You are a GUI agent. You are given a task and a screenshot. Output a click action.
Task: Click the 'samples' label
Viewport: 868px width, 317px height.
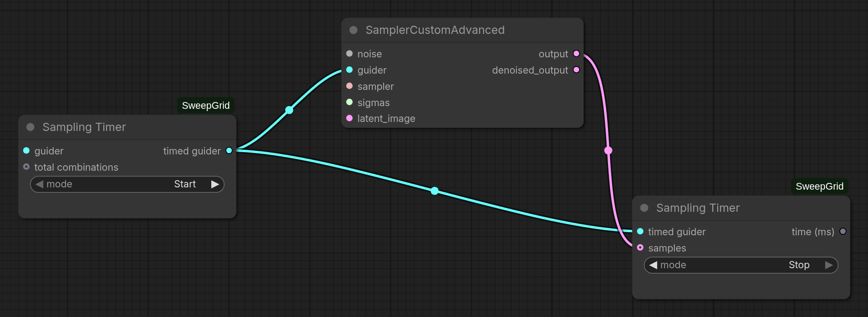click(x=667, y=248)
